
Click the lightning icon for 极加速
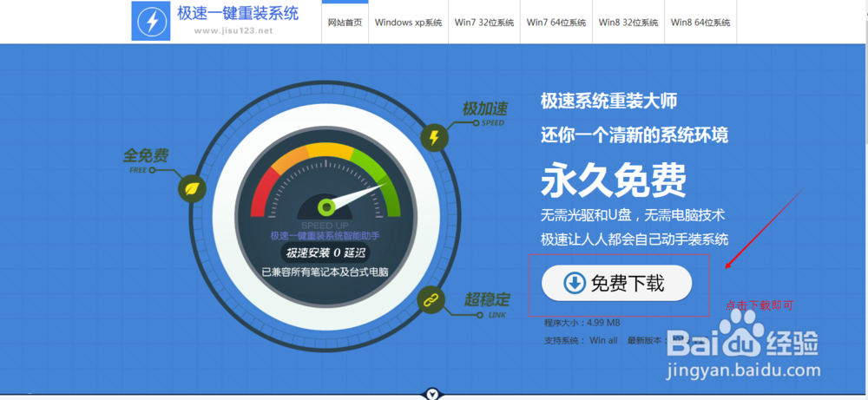435,137
